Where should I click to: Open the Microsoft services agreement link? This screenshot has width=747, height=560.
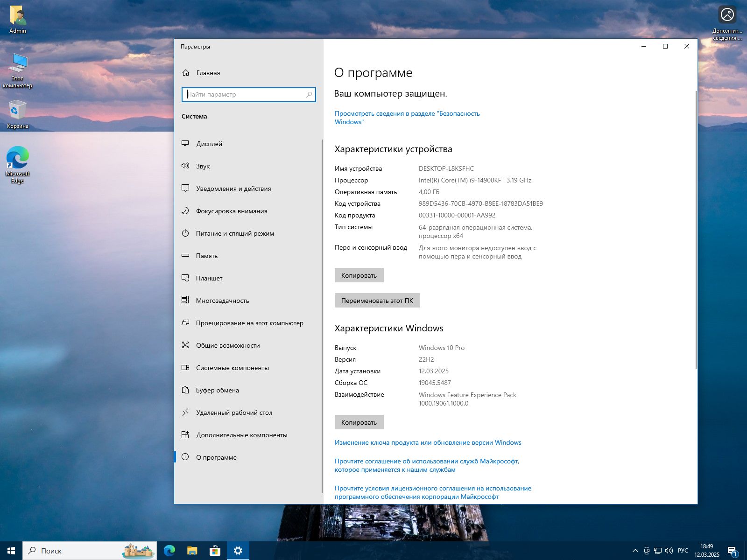tap(427, 465)
